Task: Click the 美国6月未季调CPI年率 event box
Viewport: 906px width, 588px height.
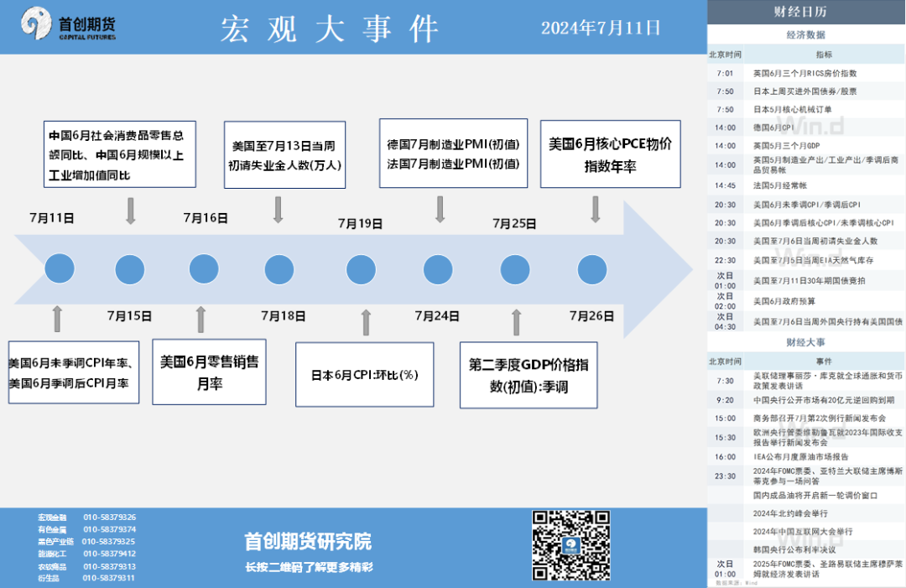Action: (73, 372)
